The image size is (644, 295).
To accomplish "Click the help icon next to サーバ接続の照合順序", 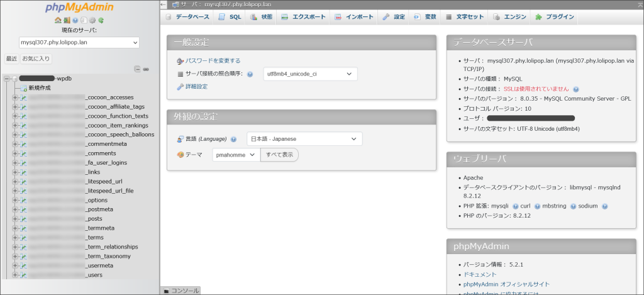I will click(x=250, y=74).
